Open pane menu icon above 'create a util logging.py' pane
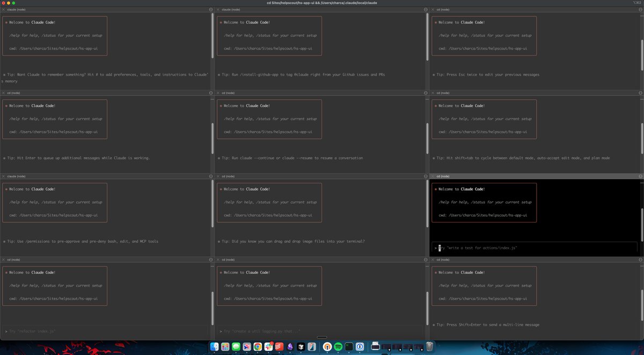The width and height of the screenshot is (644, 355). [426, 260]
